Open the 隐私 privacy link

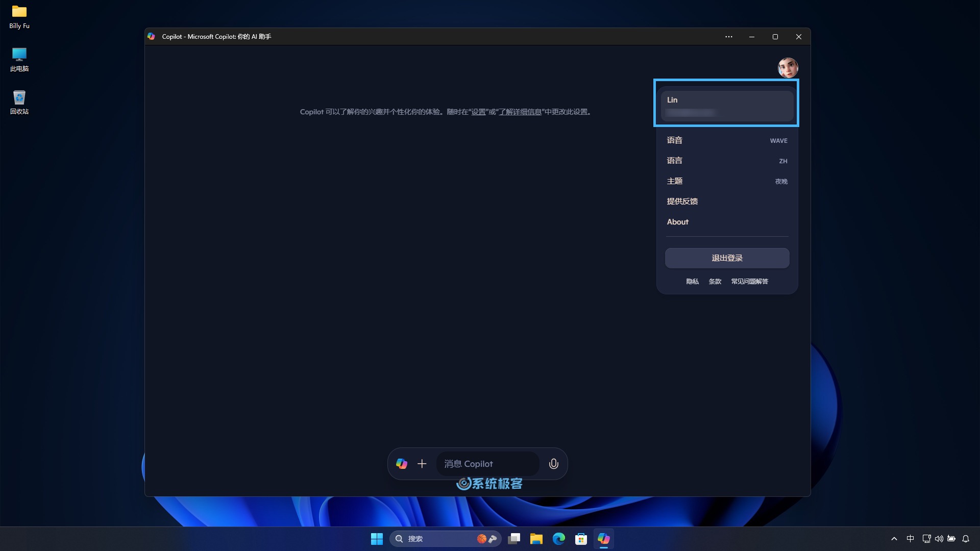pyautogui.click(x=692, y=282)
